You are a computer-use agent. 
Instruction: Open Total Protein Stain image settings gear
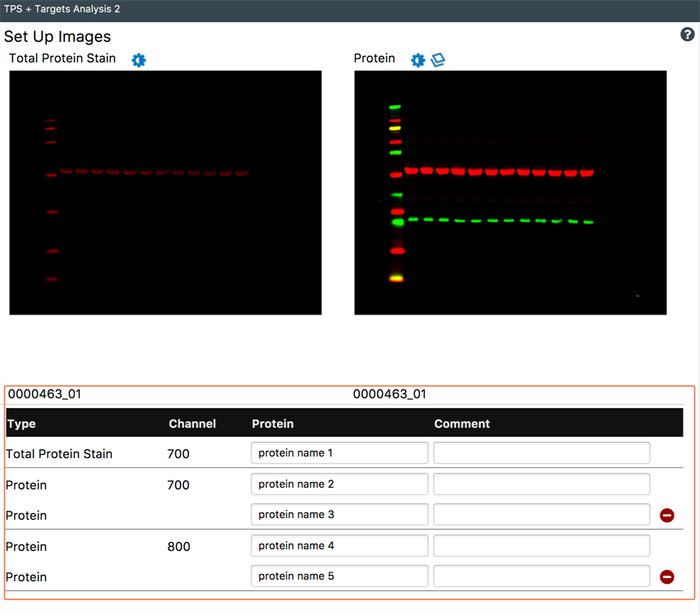click(x=139, y=60)
